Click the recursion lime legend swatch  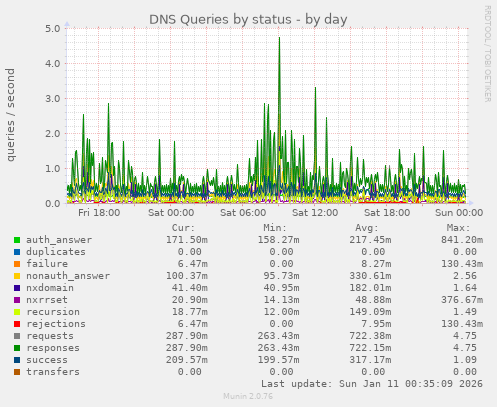coord(17,312)
